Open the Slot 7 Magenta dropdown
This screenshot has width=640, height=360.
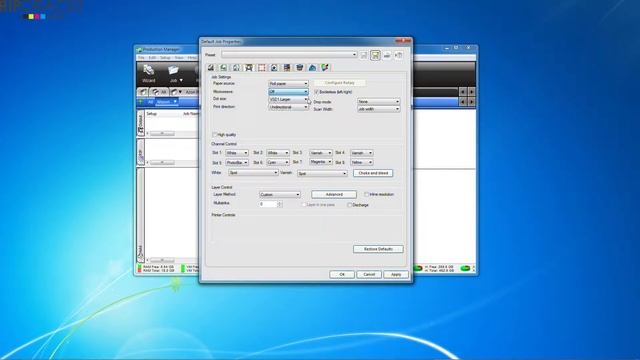320,162
